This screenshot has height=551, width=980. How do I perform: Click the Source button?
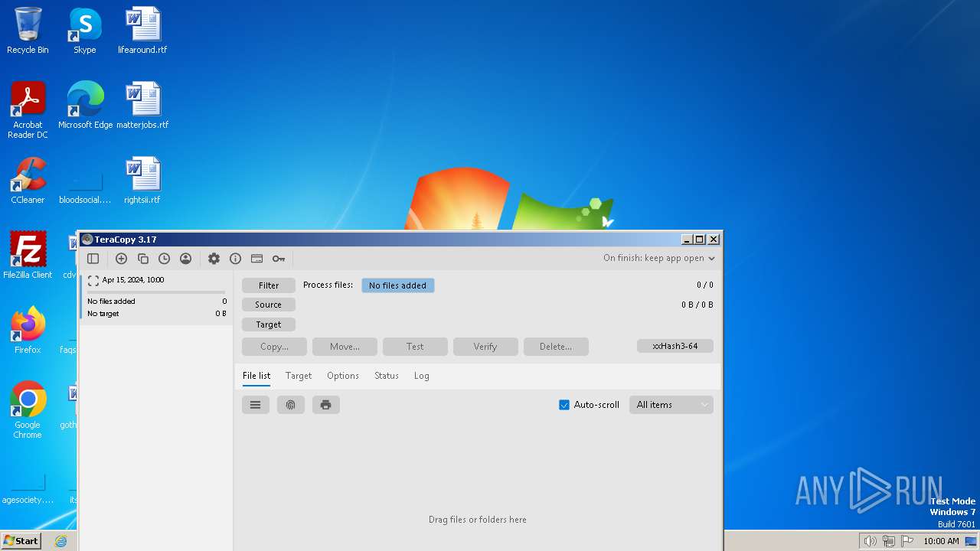pos(269,305)
